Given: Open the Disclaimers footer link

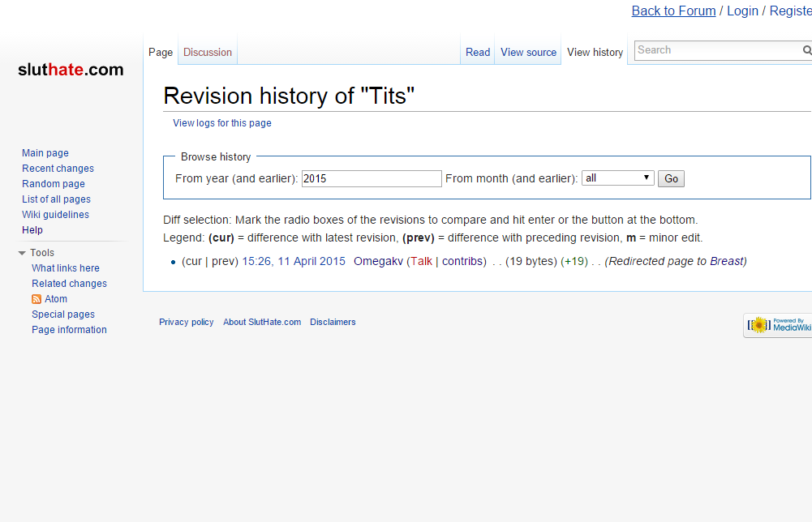Looking at the screenshot, I should (333, 322).
